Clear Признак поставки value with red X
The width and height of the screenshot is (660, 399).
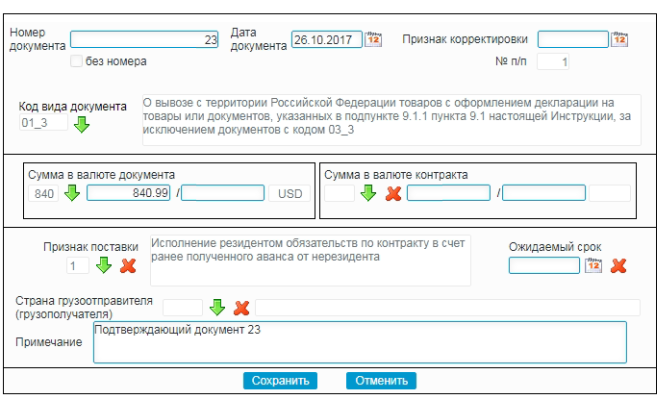(128, 266)
